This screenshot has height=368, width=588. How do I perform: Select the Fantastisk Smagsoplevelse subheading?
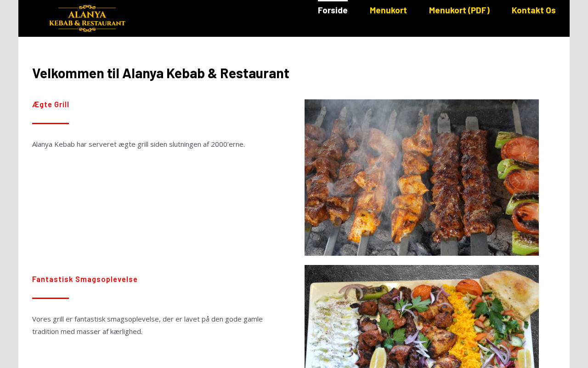[85, 279]
